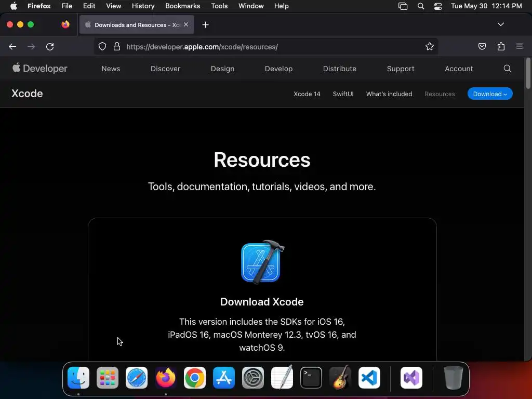Reload the current page

pos(50,47)
